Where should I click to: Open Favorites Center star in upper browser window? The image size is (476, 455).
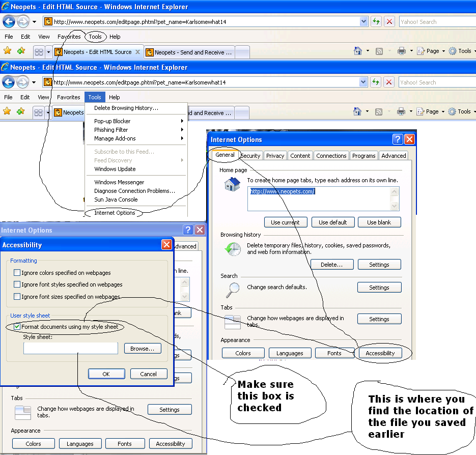click(7, 51)
